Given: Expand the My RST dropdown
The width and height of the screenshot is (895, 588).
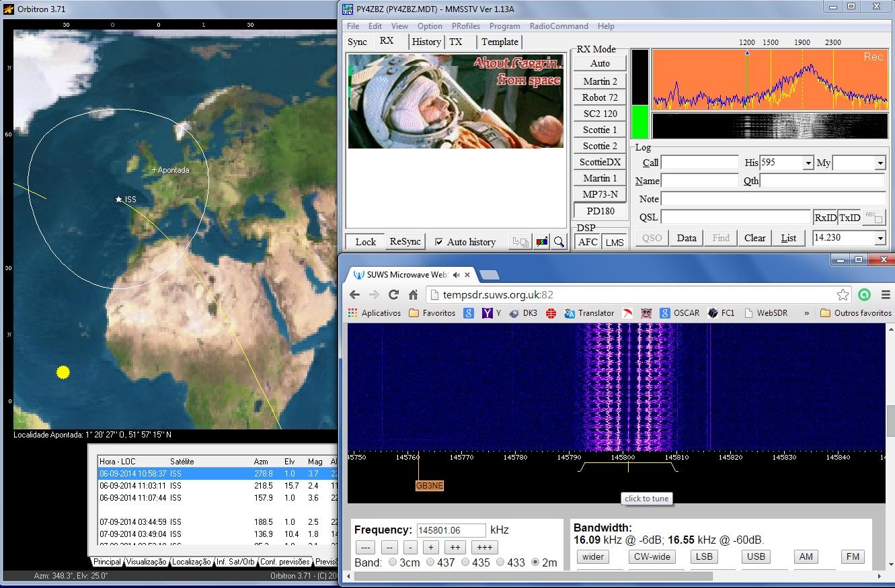Looking at the screenshot, I should 880,163.
